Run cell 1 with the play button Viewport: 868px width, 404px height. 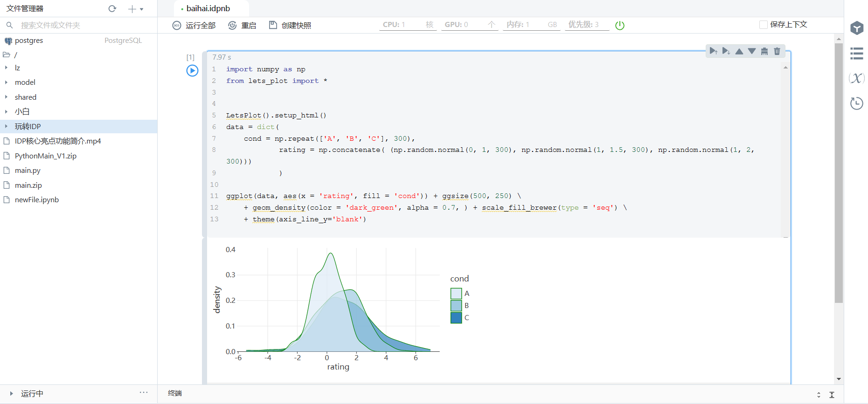point(192,70)
